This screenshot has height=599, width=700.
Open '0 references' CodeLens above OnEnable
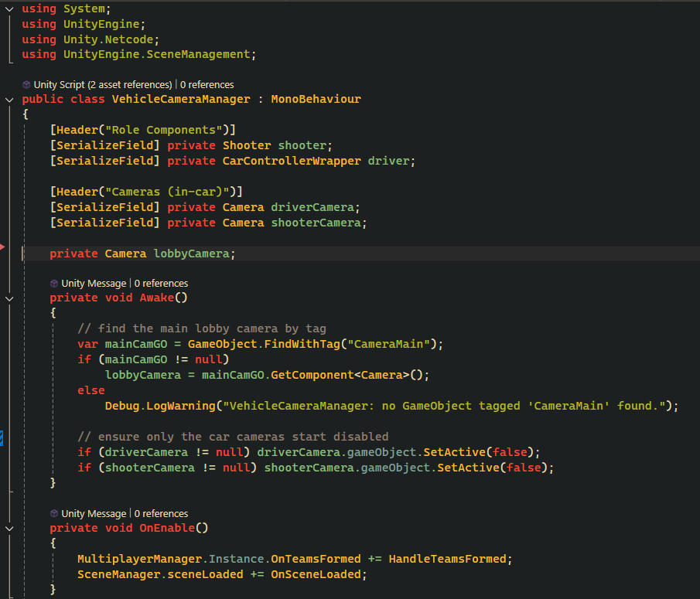[x=161, y=514]
